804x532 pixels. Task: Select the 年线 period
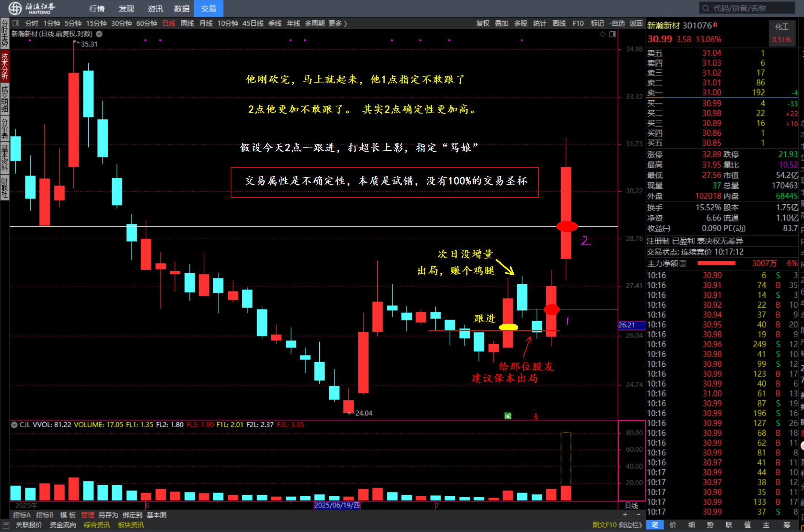[293, 23]
